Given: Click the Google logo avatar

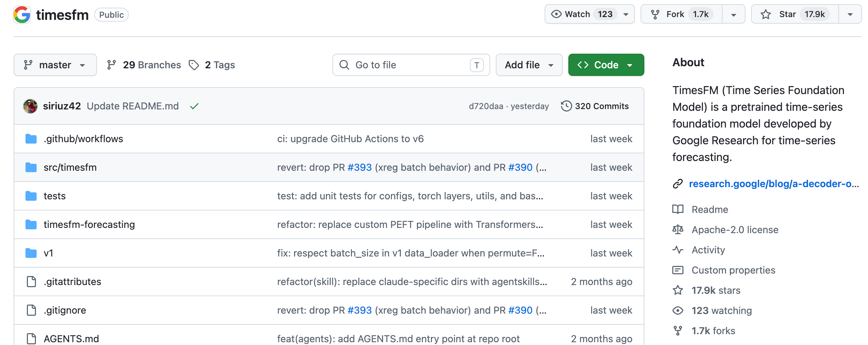Looking at the screenshot, I should pos(22,15).
